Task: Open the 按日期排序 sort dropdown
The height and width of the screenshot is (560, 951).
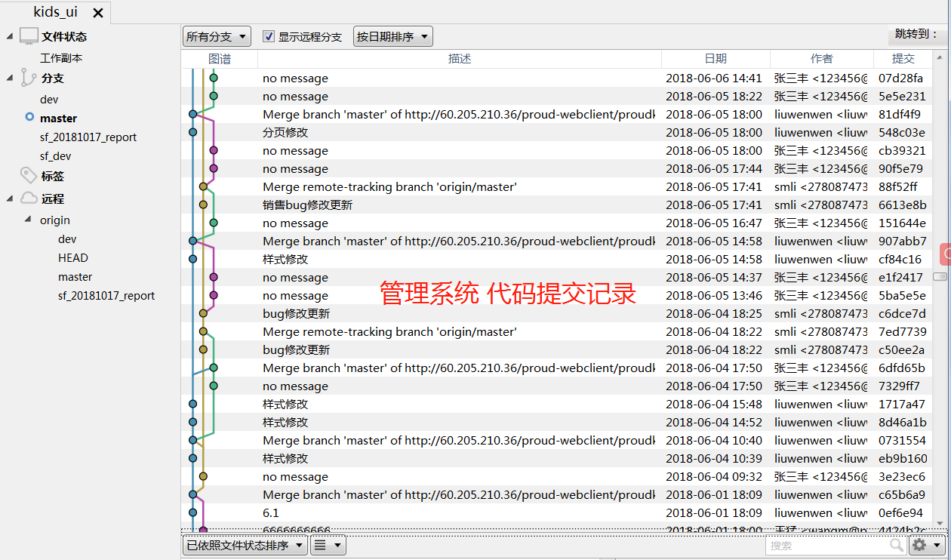Action: 392,36
